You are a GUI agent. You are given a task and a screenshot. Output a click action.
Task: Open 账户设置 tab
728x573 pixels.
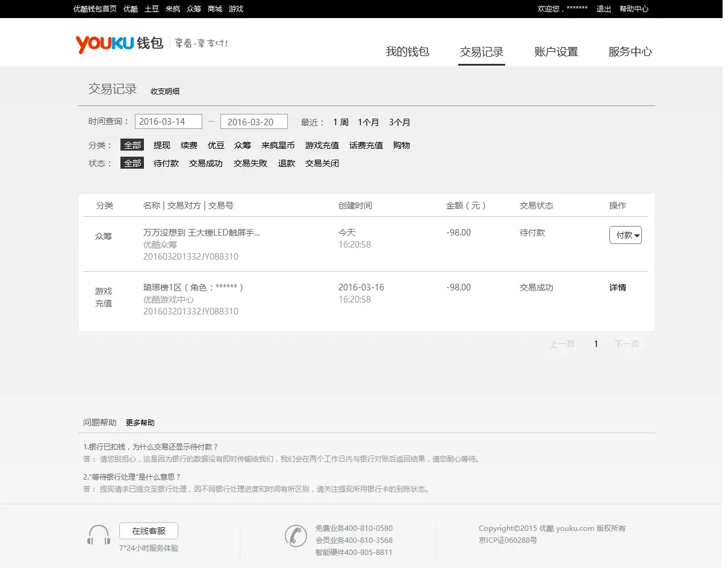(556, 52)
